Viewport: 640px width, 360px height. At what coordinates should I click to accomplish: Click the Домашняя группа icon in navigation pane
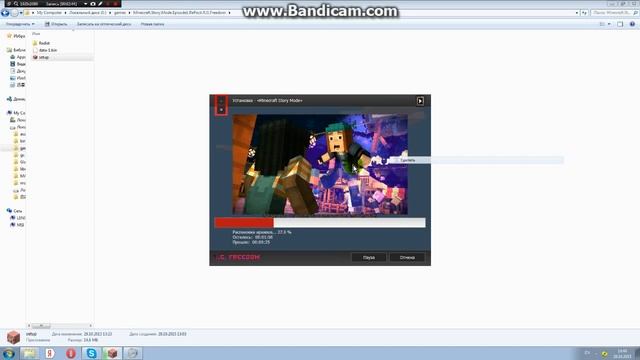(x=9, y=99)
